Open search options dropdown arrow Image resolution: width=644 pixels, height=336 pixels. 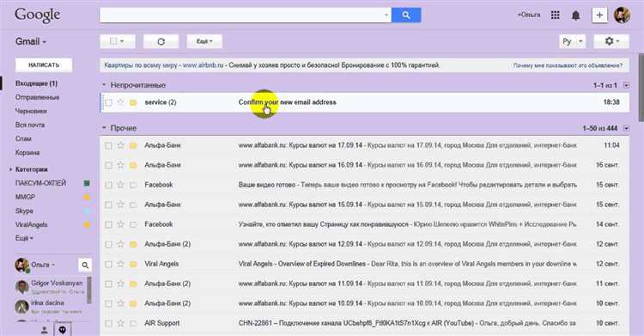[x=386, y=15]
